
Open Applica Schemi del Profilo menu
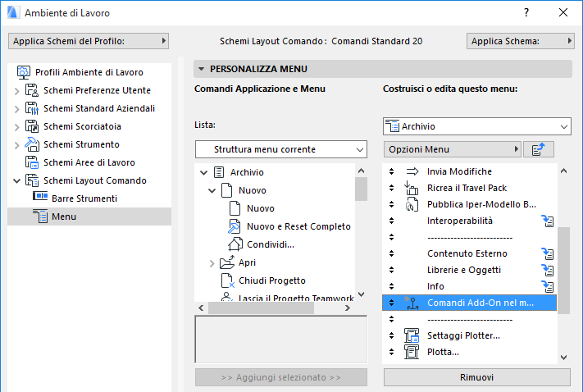88,40
